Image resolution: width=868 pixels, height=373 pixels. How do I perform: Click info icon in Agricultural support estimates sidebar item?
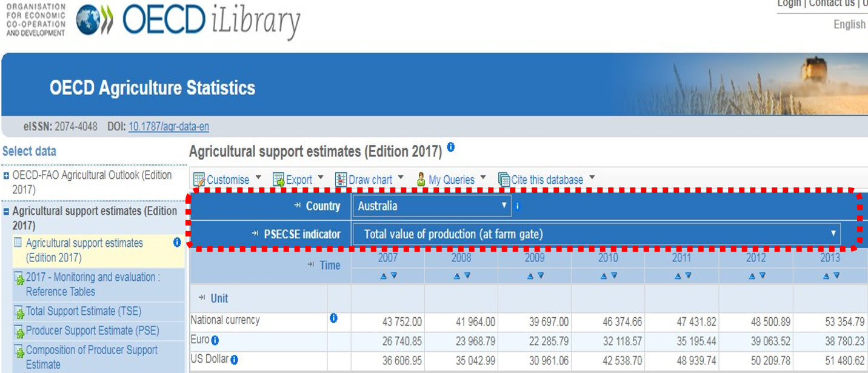coord(177,243)
